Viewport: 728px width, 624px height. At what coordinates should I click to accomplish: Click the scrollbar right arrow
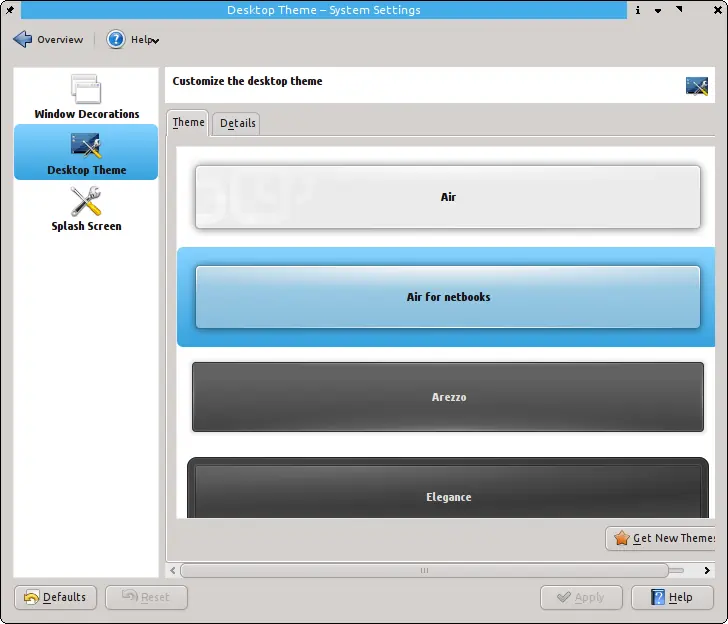click(x=707, y=571)
